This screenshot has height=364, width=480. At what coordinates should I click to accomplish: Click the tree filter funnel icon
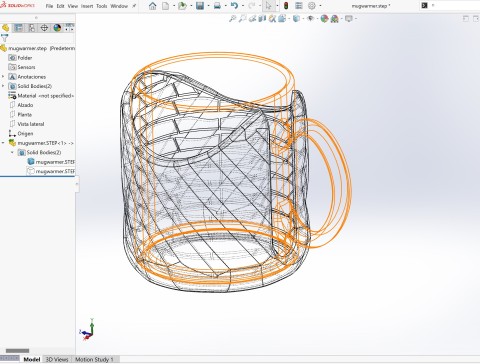pos(4,38)
